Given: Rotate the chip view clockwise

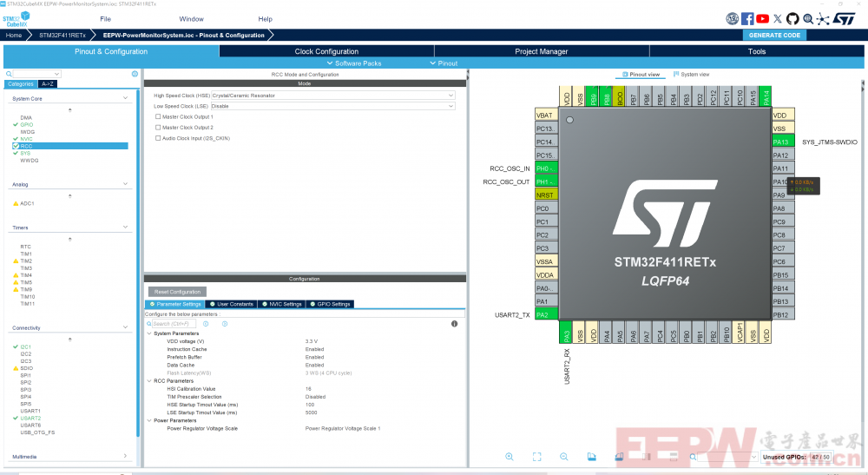Looking at the screenshot, I should click(x=592, y=457).
